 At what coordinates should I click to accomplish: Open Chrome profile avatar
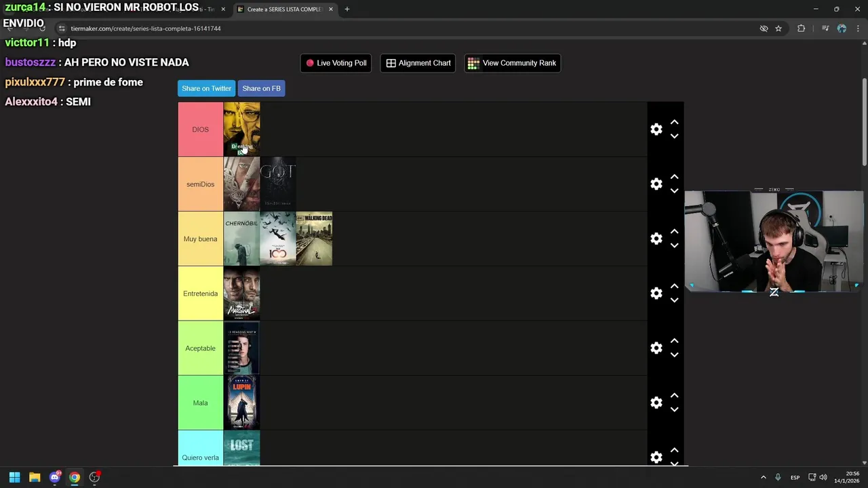(842, 28)
